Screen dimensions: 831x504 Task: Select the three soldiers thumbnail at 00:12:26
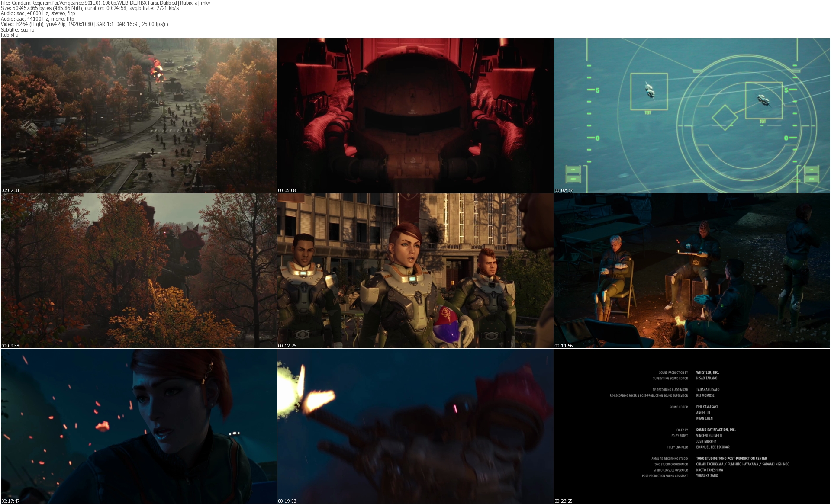point(415,270)
